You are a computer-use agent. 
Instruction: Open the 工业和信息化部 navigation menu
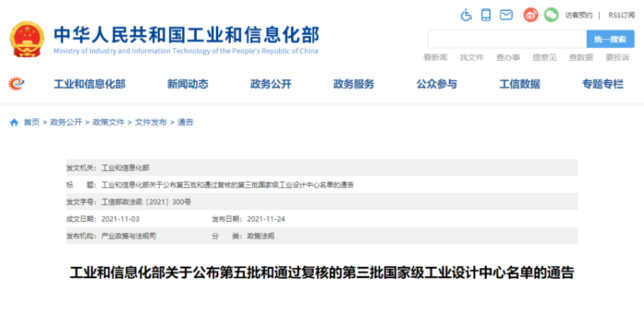89,84
